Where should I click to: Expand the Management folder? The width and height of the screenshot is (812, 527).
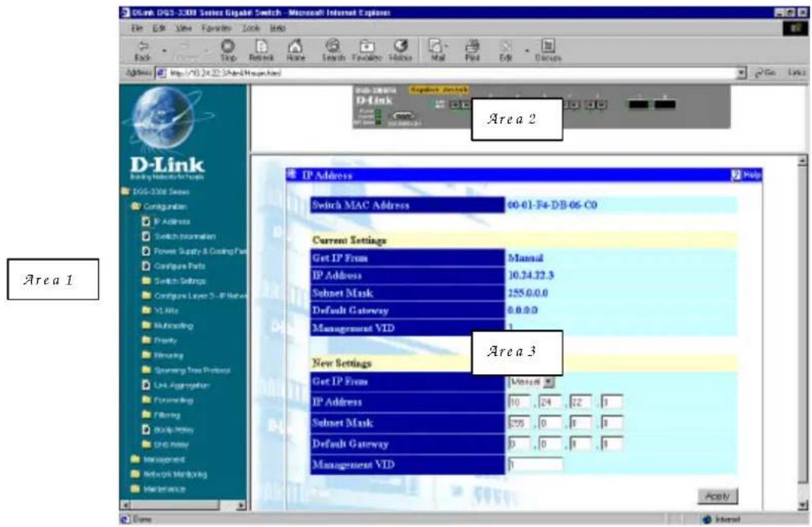pyautogui.click(x=158, y=459)
